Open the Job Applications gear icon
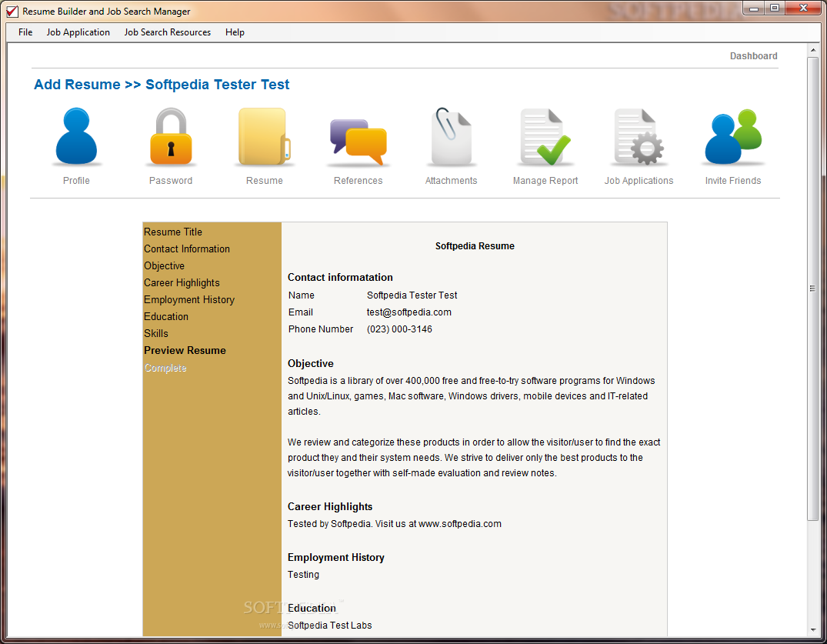This screenshot has height=644, width=827. click(x=639, y=137)
